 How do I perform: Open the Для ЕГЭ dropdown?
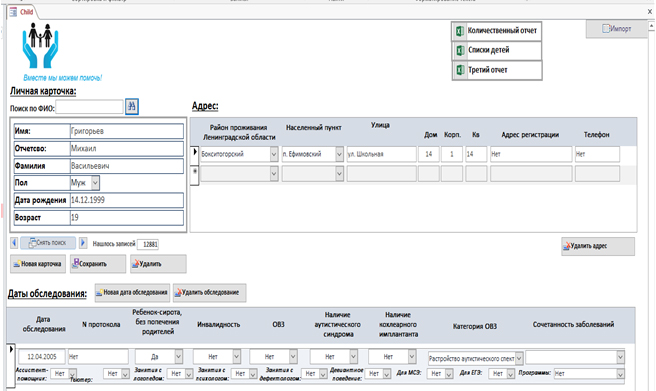pos(510,374)
